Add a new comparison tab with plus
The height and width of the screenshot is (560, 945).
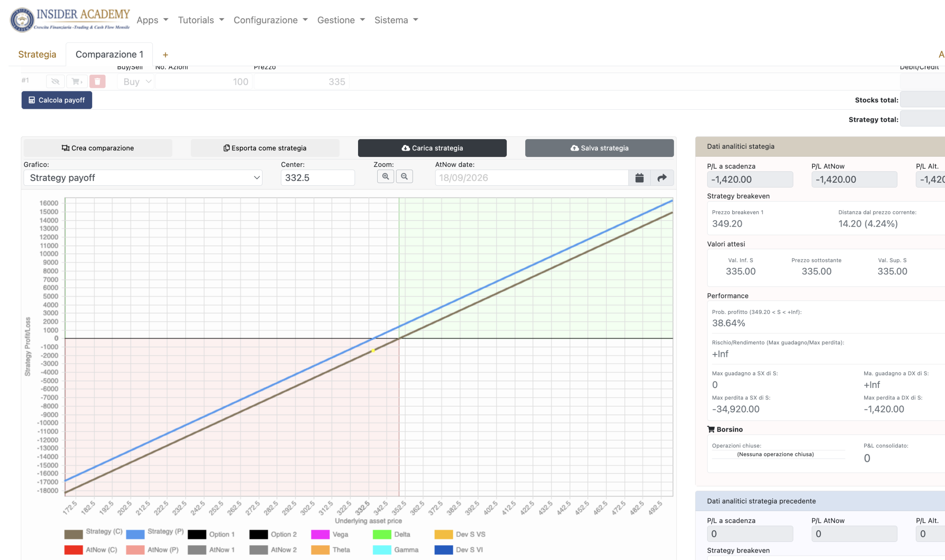pos(165,55)
